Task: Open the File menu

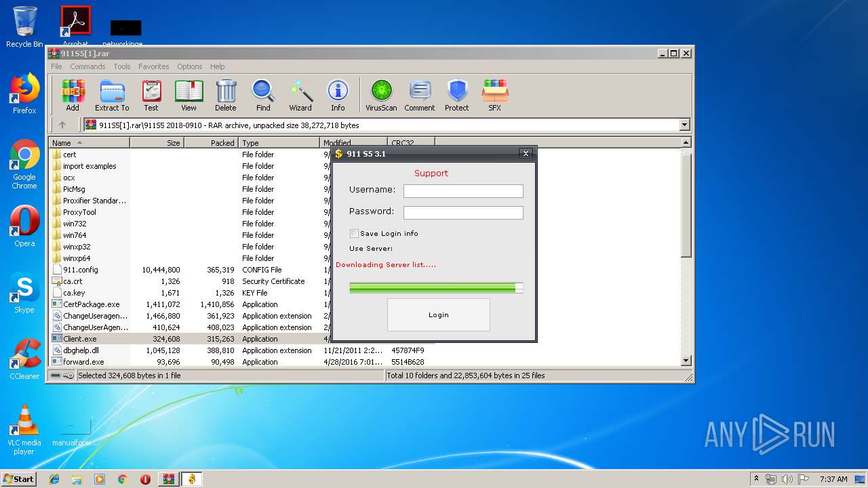Action: (56, 66)
